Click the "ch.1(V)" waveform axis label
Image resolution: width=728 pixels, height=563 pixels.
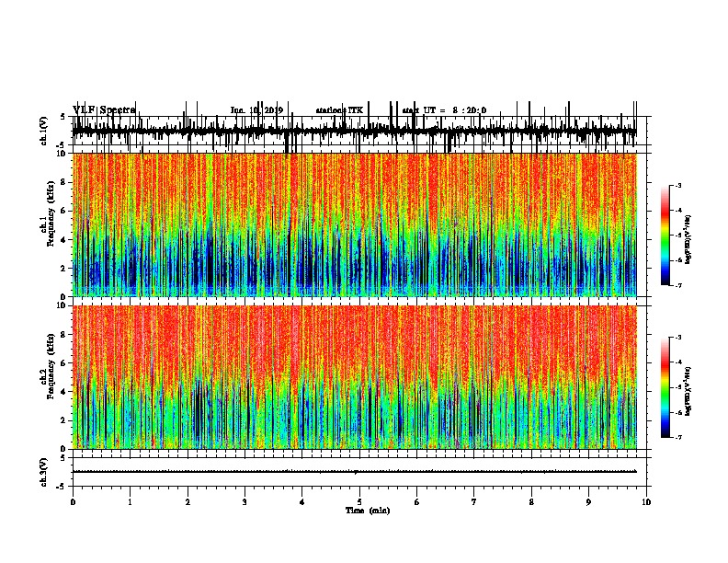coord(43,131)
